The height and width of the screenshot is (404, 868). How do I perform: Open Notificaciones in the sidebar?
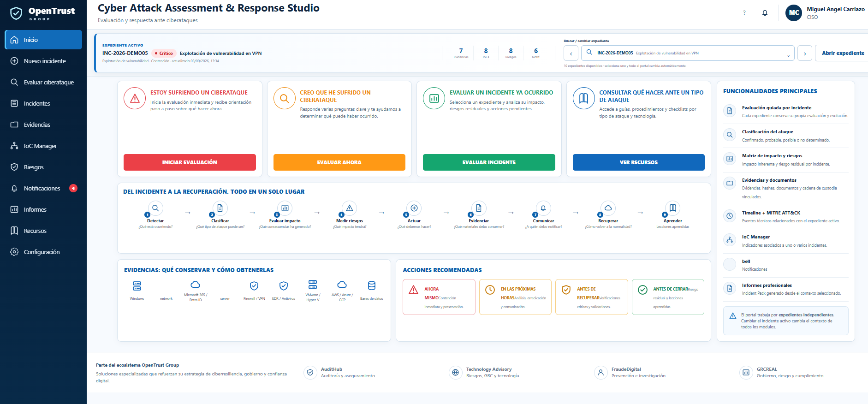click(x=43, y=188)
